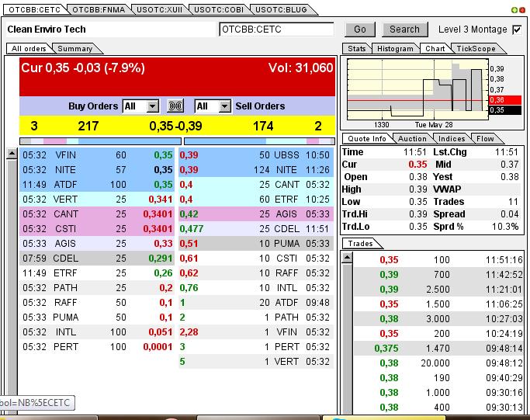Select the Quote Info tab
This screenshot has width=530, height=420.
367,139
